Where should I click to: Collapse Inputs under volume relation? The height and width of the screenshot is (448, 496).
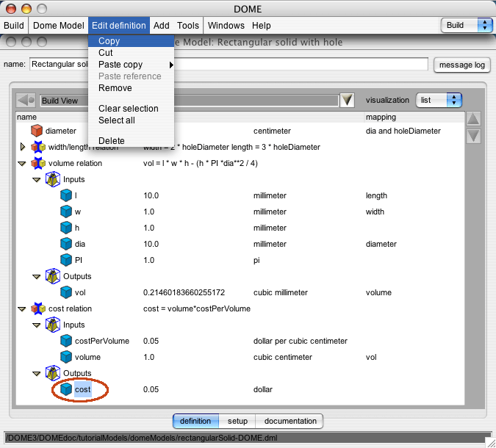click(x=37, y=180)
